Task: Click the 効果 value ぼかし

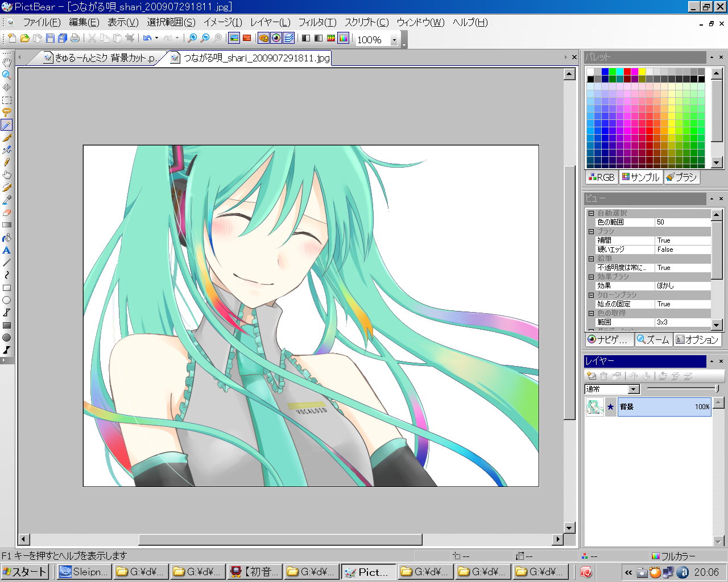Action: click(682, 286)
